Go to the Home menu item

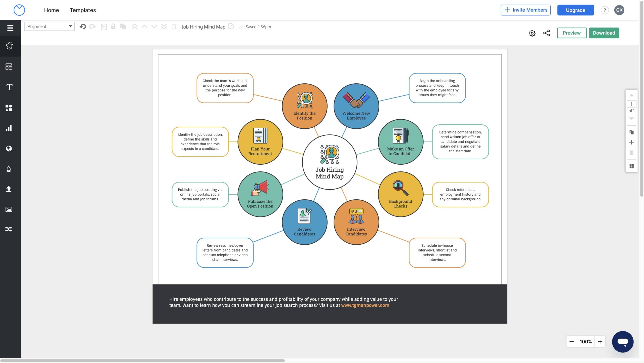click(51, 10)
